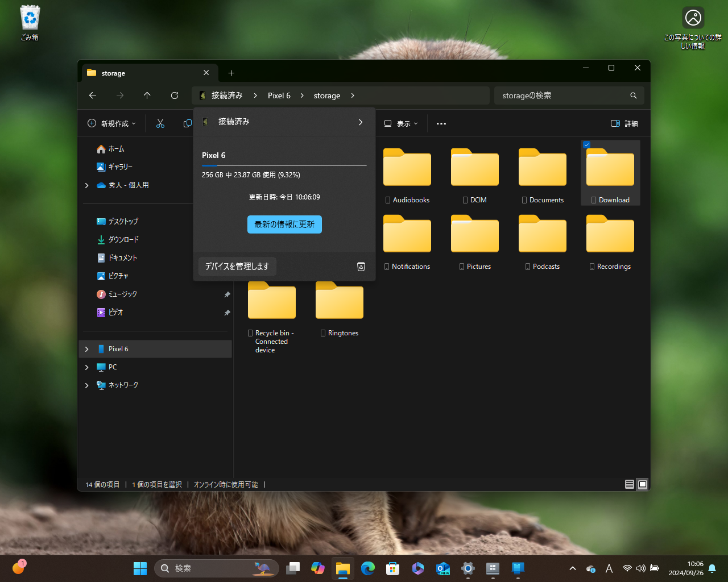Image resolution: width=728 pixels, height=582 pixels.
Task: Click 接続済み in the address bar breadcrumb
Action: click(227, 95)
